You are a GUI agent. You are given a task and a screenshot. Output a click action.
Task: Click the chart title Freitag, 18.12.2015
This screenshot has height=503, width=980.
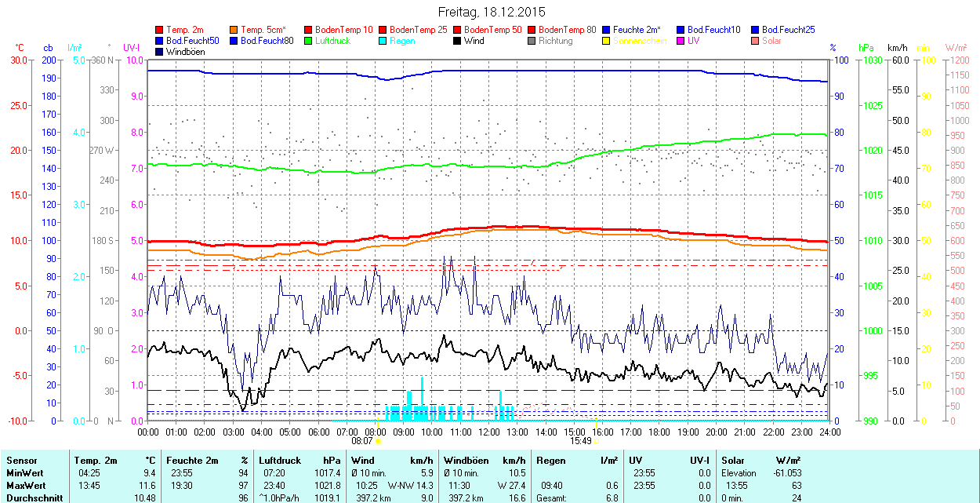point(491,12)
